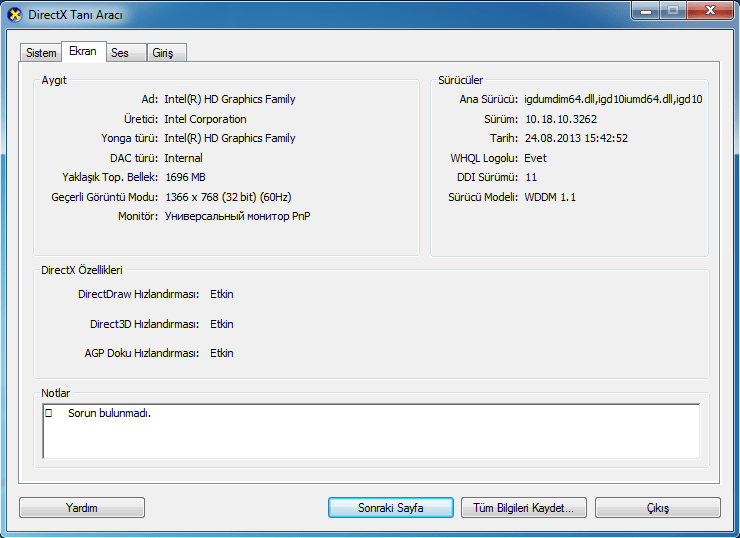740x538 pixels.
Task: Click Tüm Bilgileri Kaydet button
Action: click(524, 508)
